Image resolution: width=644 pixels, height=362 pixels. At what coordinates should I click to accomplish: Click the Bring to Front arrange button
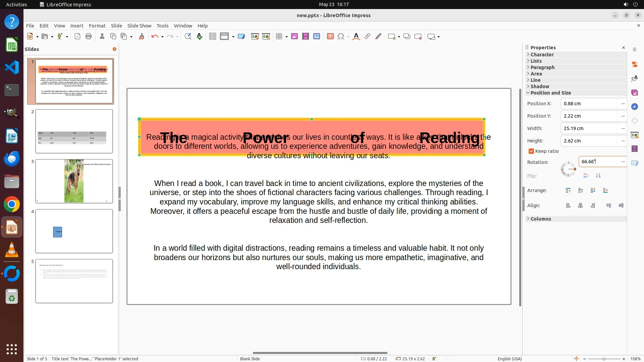[x=568, y=190]
